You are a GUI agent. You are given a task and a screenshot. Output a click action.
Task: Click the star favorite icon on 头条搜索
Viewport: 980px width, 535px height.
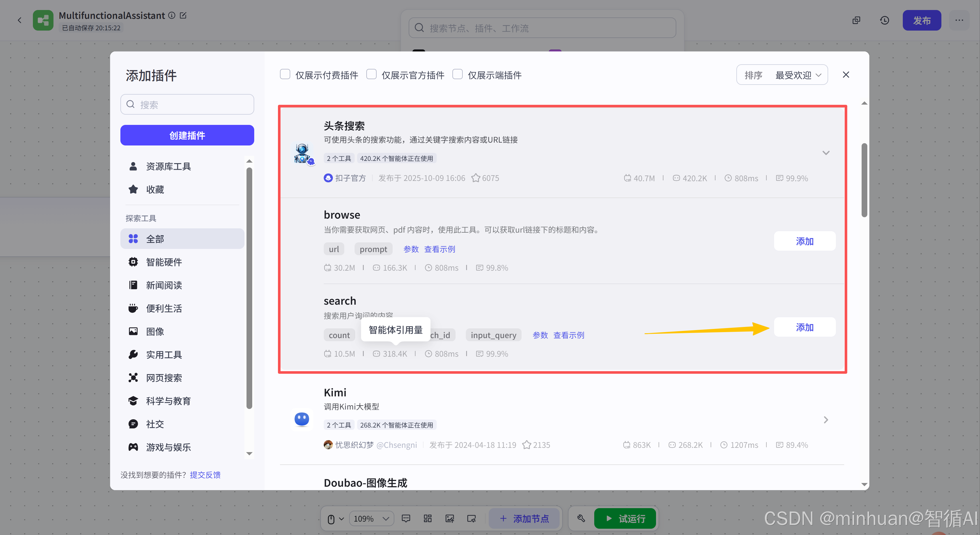476,178
